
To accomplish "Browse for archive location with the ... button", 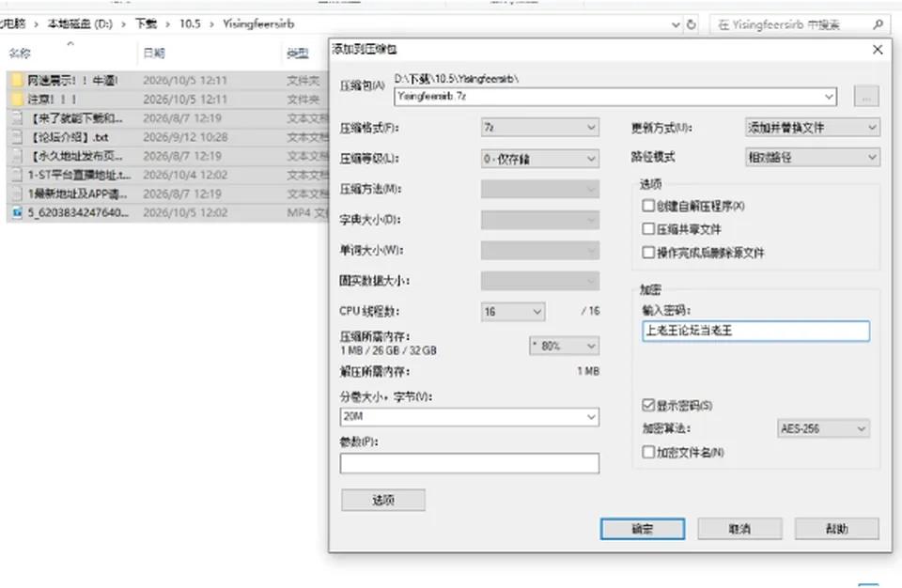I will tap(866, 97).
